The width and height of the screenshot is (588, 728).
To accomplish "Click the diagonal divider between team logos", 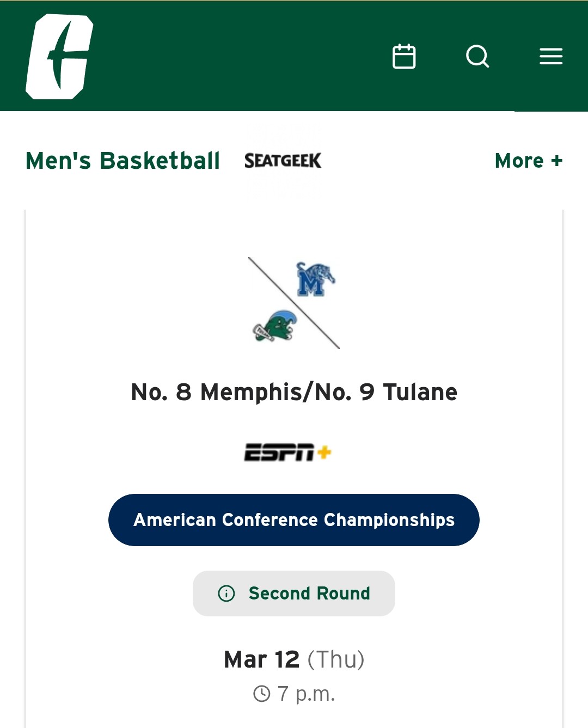I will (x=294, y=303).
